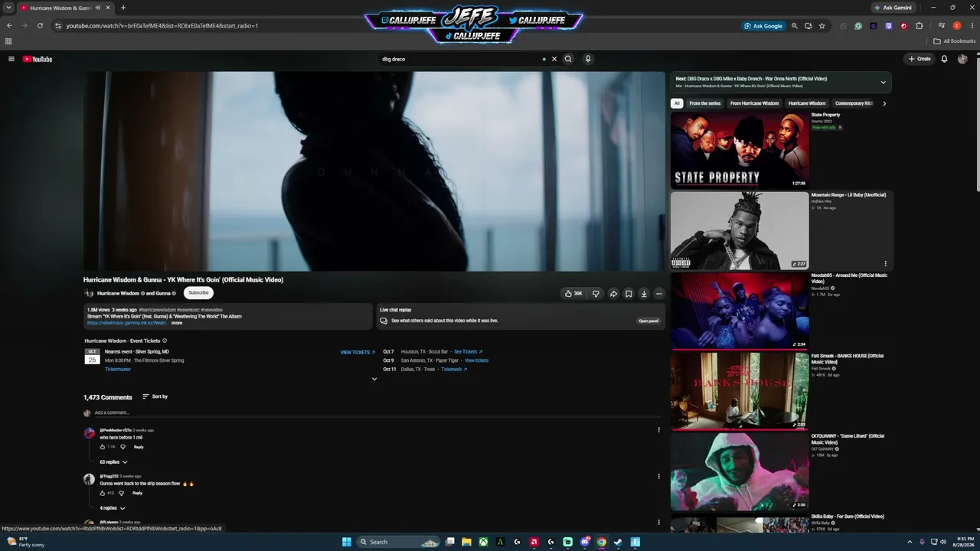Viewport: 980px width, 551px height.
Task: Open options for 'drip season flow' comment
Action: (658, 476)
